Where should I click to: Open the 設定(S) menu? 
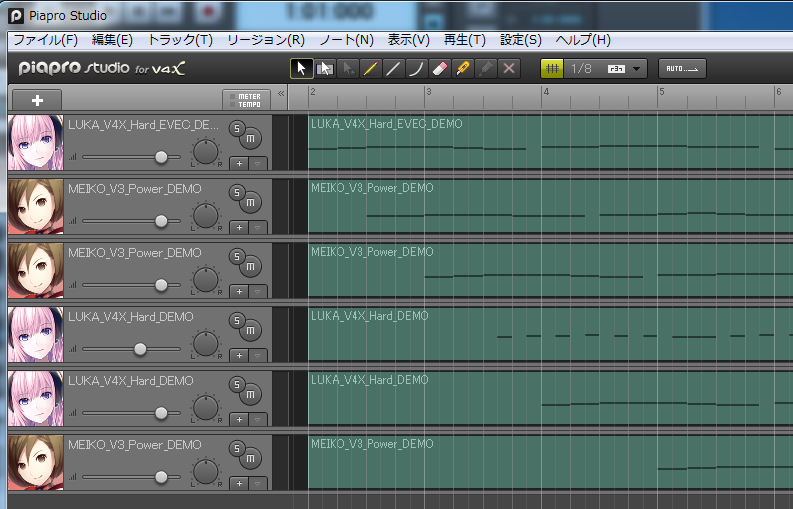coord(520,40)
